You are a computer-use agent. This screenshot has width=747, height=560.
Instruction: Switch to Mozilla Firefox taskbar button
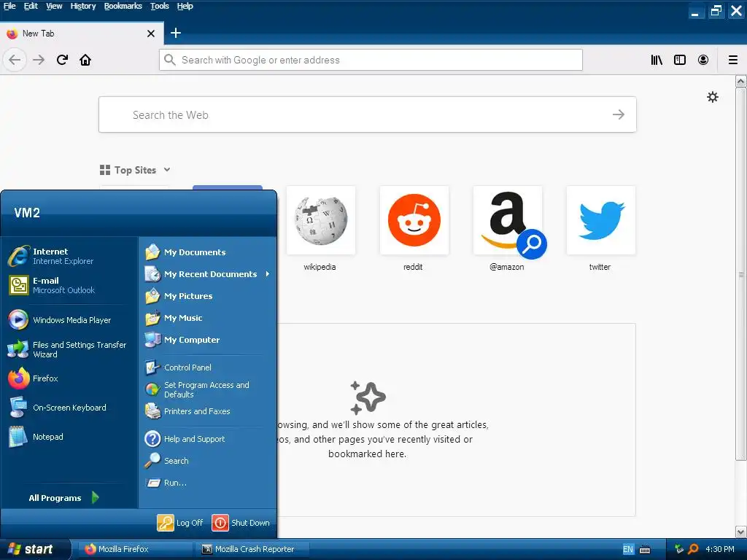[x=135, y=549]
